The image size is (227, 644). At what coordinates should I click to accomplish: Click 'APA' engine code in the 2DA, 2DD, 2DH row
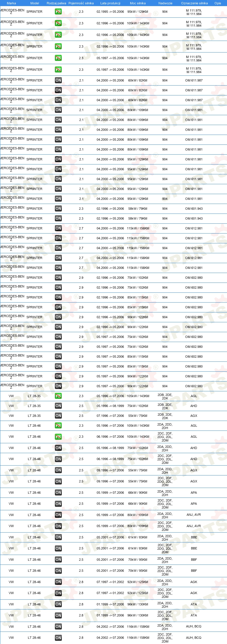[x=194, y=493]
